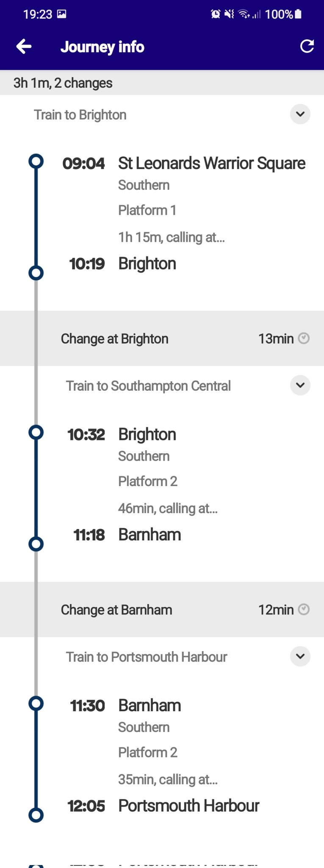The width and height of the screenshot is (324, 868).
Task: Tap the battery icon in status bar
Action: click(298, 14)
